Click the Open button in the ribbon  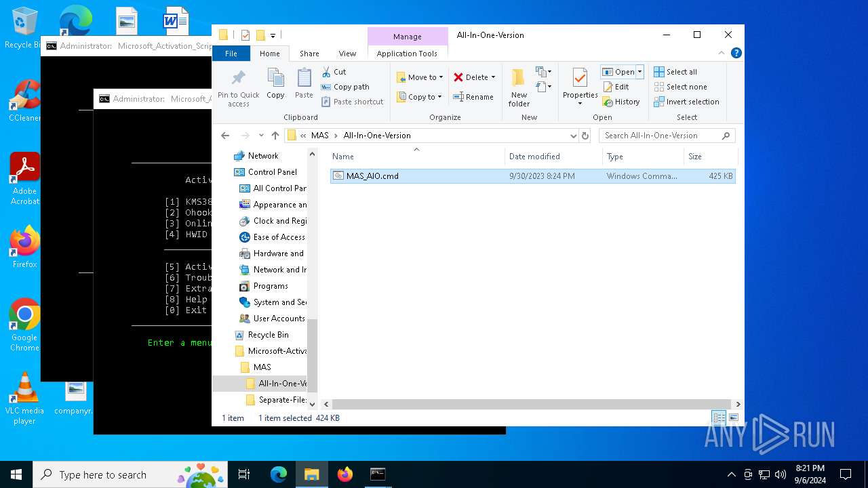[618, 72]
